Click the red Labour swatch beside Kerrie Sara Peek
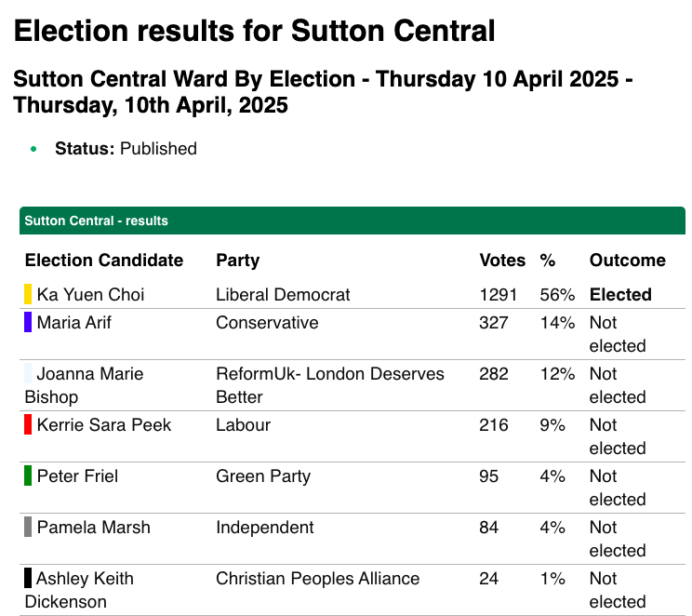Screen dimensions: 692x616 [x=28, y=425]
